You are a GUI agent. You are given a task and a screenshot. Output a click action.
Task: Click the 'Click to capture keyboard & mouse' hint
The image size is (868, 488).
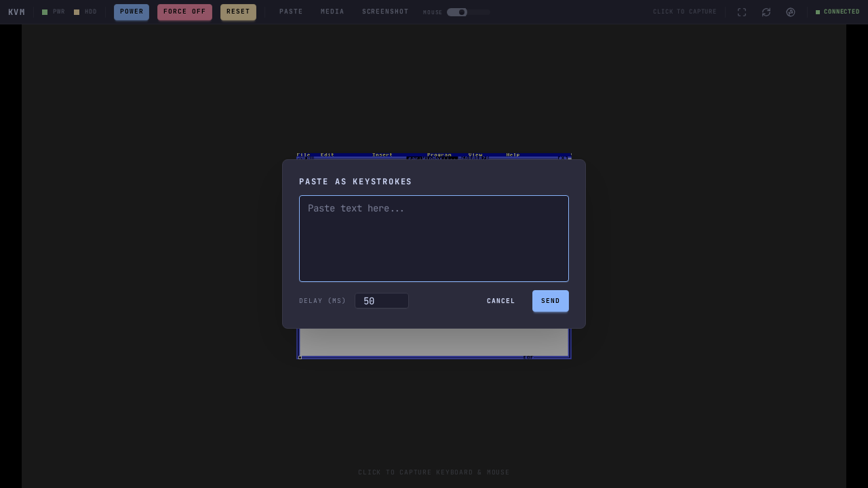434,472
